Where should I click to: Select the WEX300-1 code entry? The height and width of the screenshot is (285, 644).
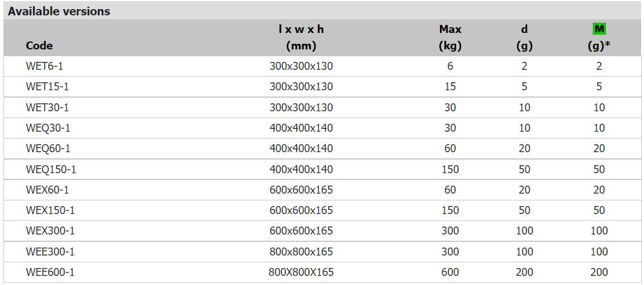[x=50, y=231]
